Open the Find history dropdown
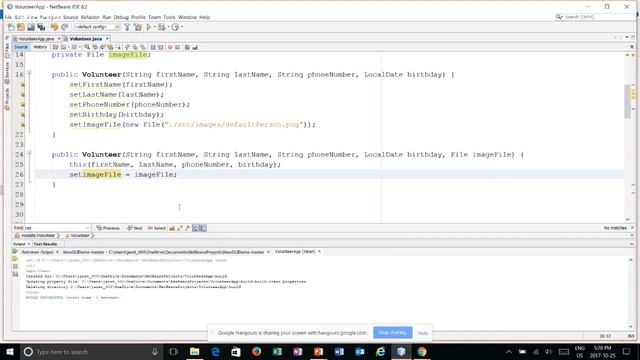The width and height of the screenshot is (640, 360). [x=87, y=228]
